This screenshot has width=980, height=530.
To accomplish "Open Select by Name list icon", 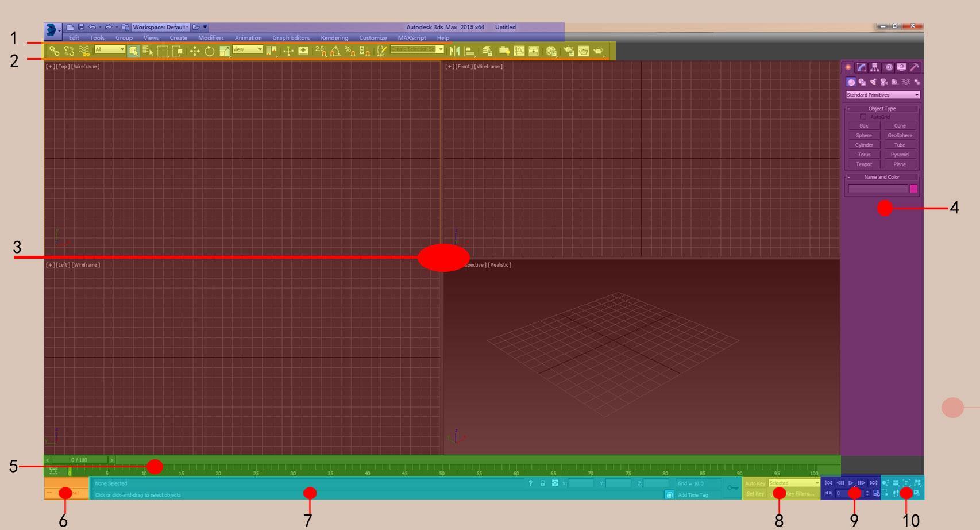I will point(148,51).
